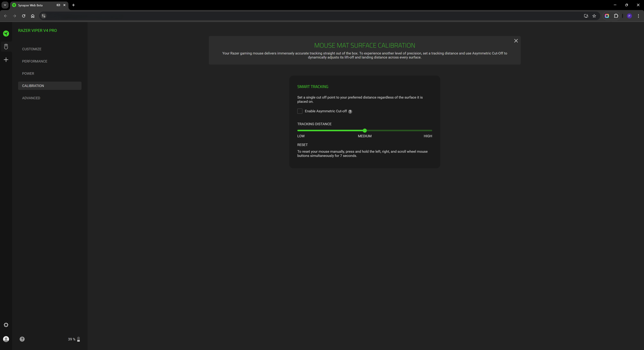Go to the POWER section

click(x=28, y=73)
